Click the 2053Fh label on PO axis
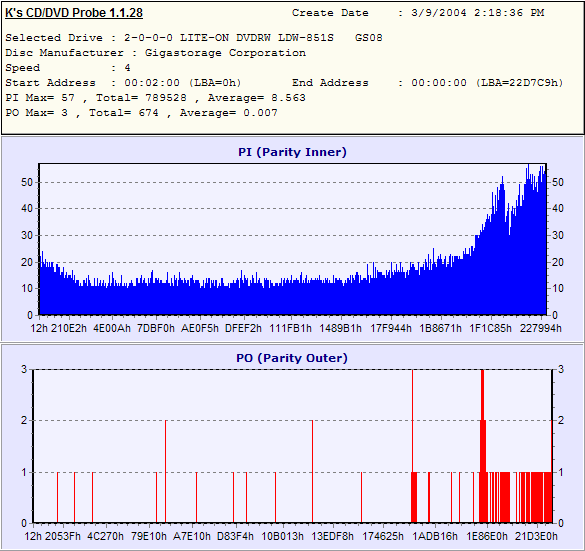 click(63, 536)
